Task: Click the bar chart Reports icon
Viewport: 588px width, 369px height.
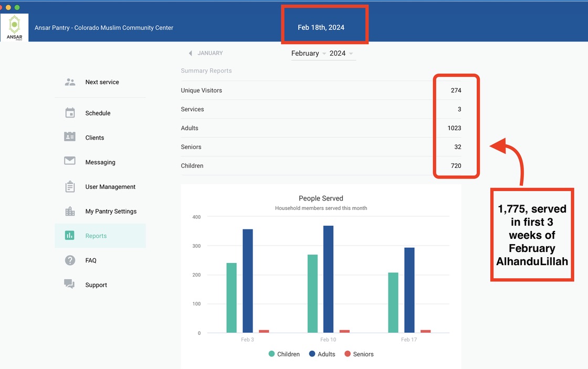Action: 70,236
